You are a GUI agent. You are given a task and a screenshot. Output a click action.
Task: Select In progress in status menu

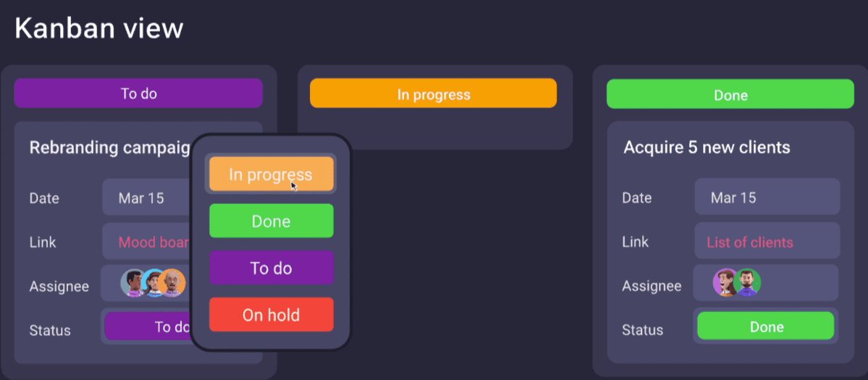(x=271, y=174)
